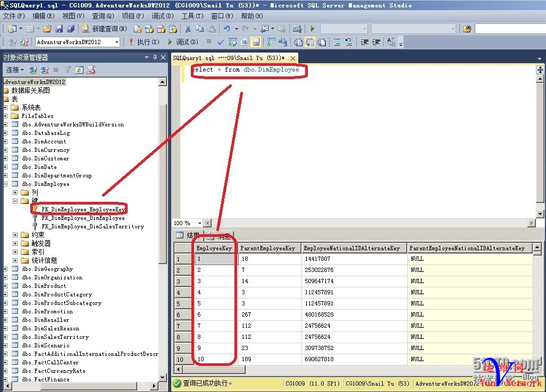The width and height of the screenshot is (546, 392).
Task: Click the Save All icon
Action: click(x=71, y=29)
